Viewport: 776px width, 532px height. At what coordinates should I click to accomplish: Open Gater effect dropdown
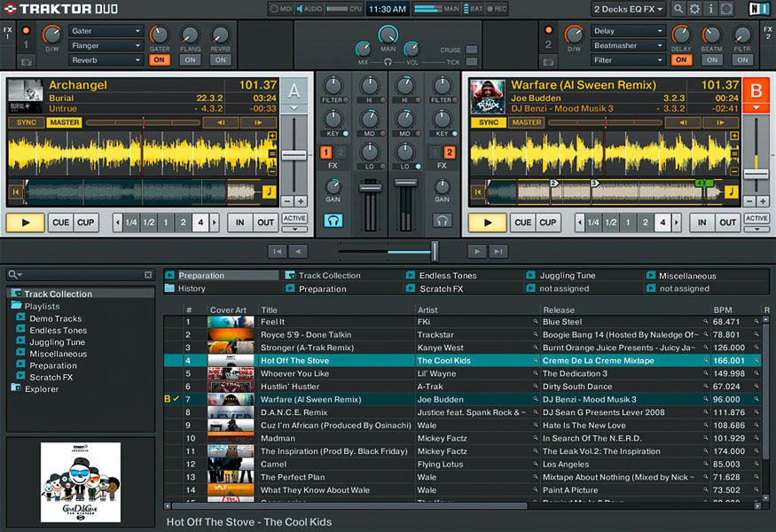106,31
